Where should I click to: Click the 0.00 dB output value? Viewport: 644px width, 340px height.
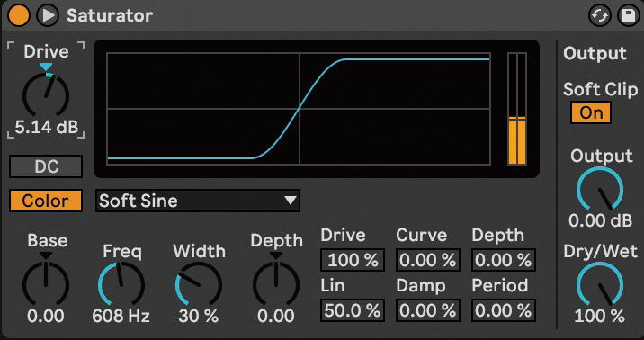point(600,221)
